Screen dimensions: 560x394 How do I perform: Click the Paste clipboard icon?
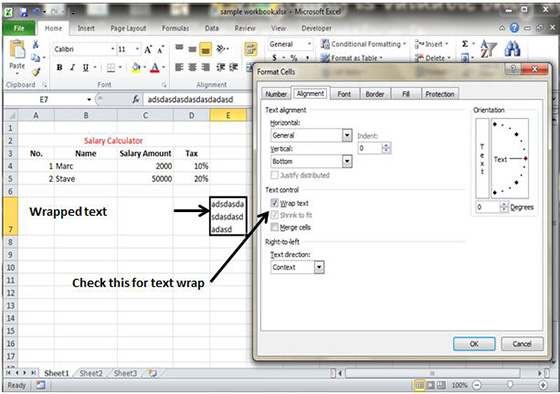point(17,50)
